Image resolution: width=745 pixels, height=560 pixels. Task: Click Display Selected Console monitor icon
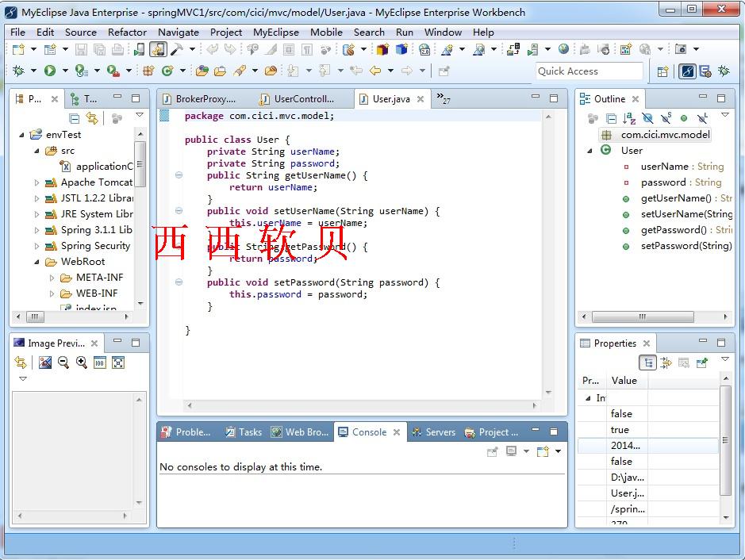(511, 451)
